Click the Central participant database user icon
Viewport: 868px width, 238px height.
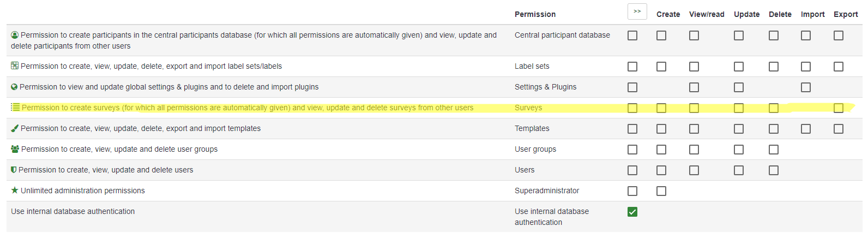click(x=15, y=35)
